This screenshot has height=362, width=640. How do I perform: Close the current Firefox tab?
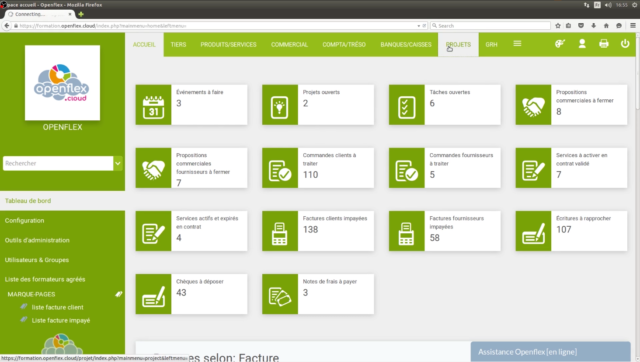[70, 14]
